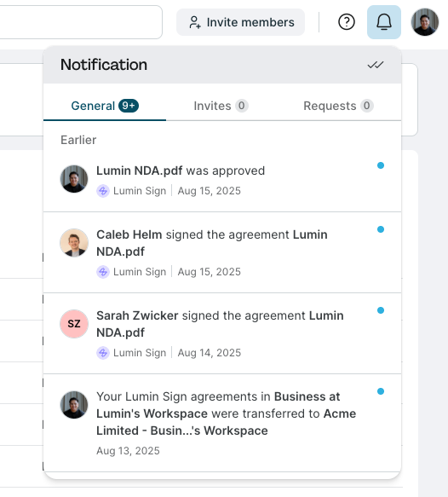This screenshot has width=448, height=497.
Task: Mark all notifications as read double-check icon
Action: pyautogui.click(x=376, y=65)
